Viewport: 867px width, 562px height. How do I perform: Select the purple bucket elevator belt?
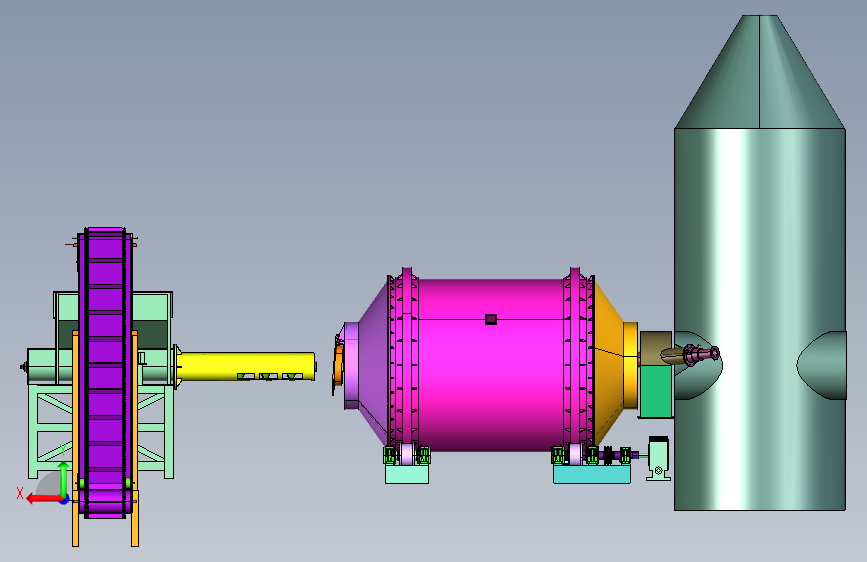point(105,372)
